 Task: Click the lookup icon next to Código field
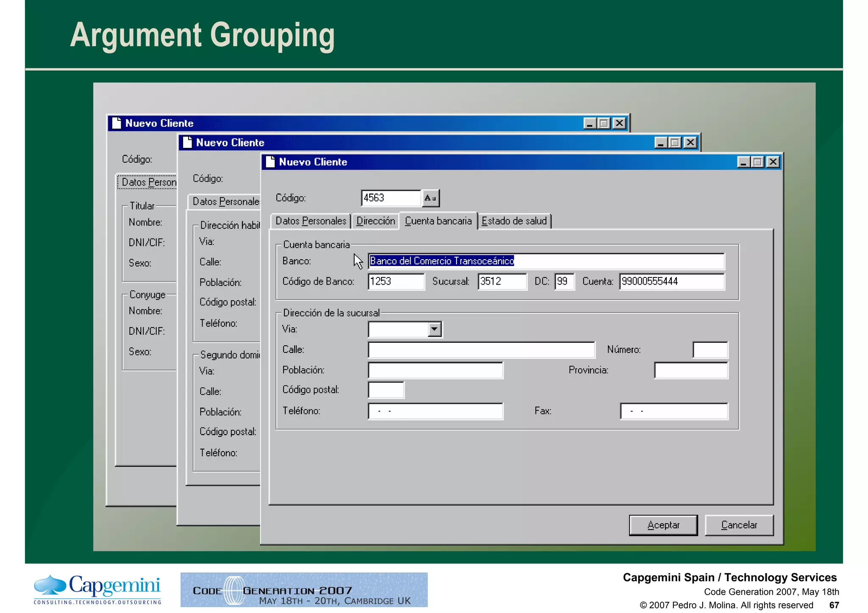pos(431,198)
